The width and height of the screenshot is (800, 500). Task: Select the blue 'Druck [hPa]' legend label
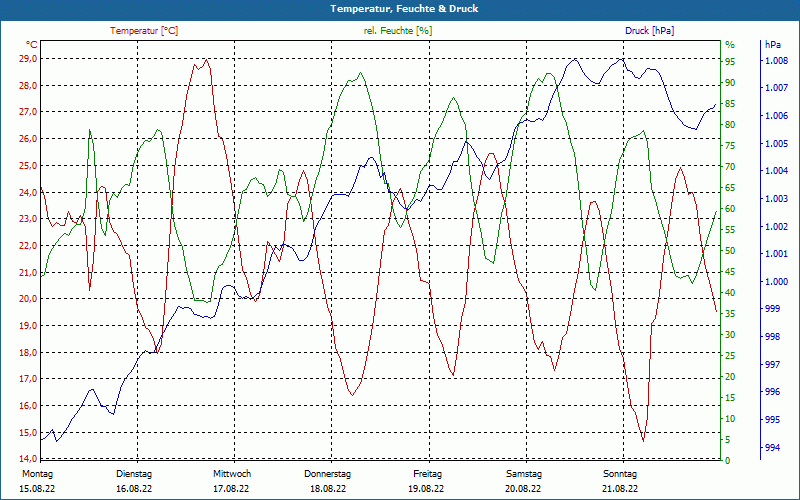[x=649, y=31]
